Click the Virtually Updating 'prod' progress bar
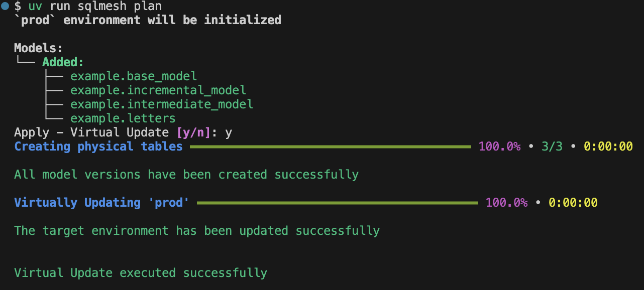This screenshot has height=290, width=644. click(337, 203)
